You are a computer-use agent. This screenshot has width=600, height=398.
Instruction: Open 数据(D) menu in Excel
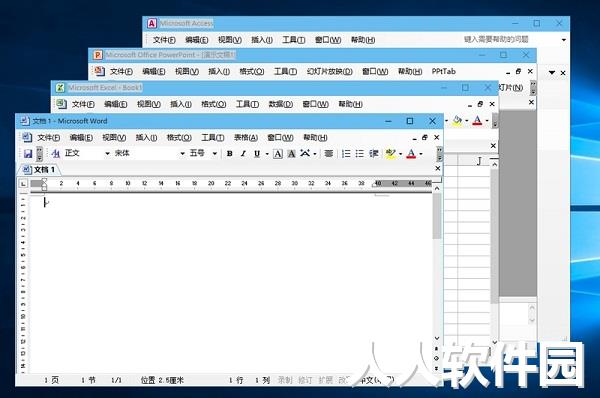pos(280,104)
